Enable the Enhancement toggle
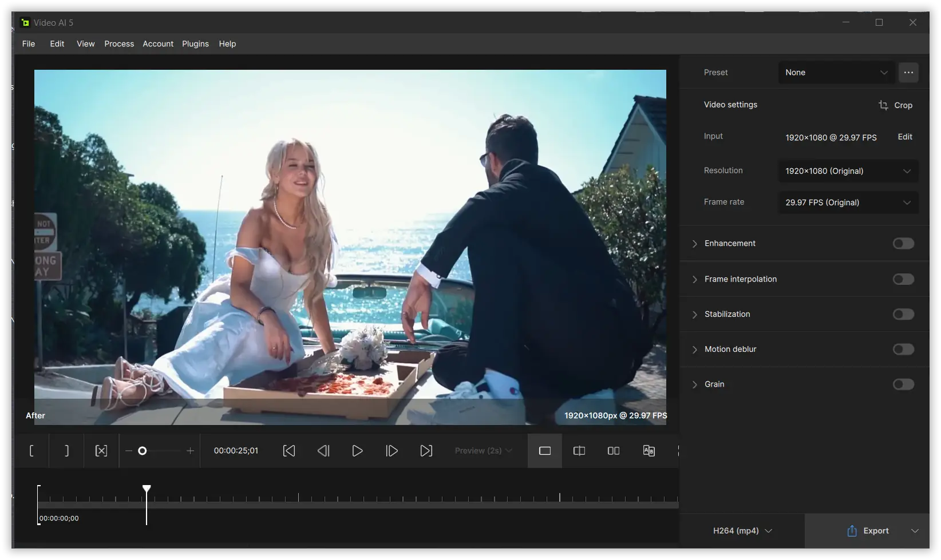941x560 pixels. (x=903, y=244)
